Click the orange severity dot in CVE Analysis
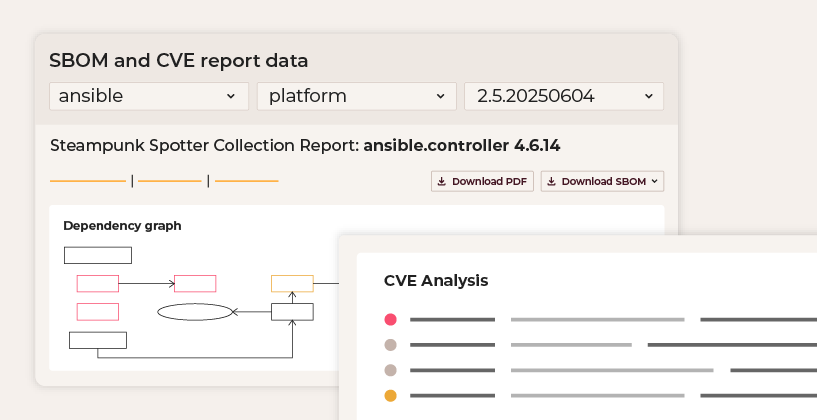 pos(390,396)
